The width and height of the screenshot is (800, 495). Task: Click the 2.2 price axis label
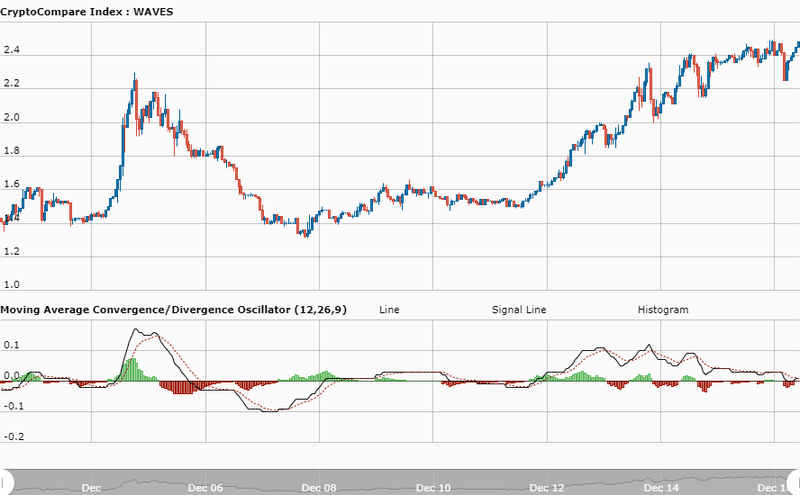point(13,85)
